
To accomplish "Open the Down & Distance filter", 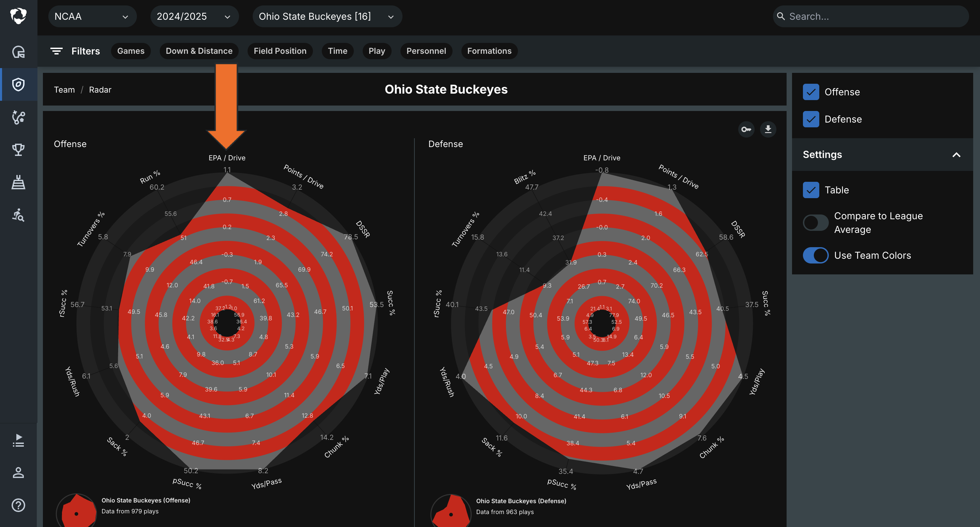I will coord(199,51).
